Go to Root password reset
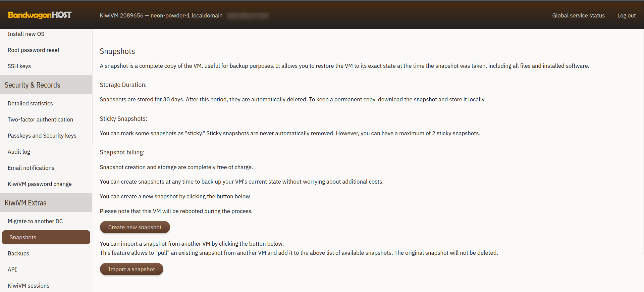This screenshot has width=644, height=292. [x=34, y=50]
